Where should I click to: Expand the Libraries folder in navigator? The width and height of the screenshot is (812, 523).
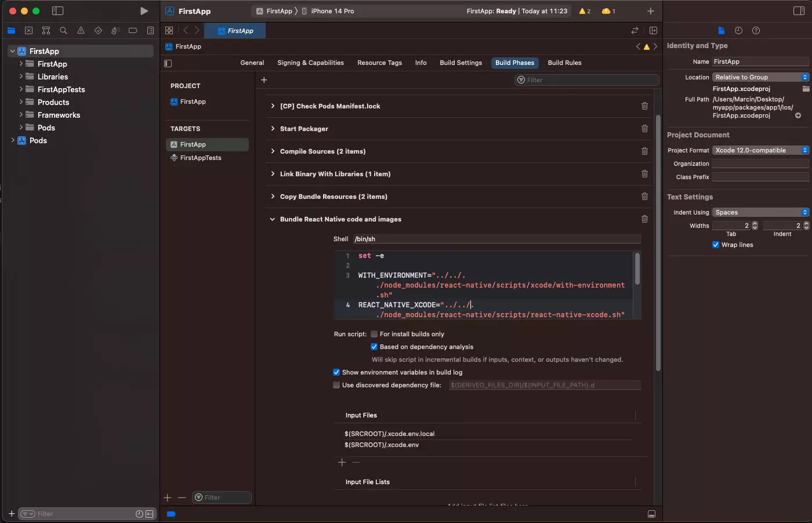pyautogui.click(x=21, y=77)
